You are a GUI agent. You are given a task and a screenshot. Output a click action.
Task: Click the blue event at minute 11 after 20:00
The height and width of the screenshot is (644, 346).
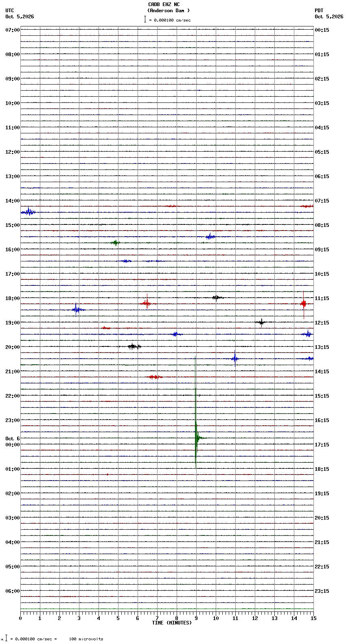tap(234, 358)
